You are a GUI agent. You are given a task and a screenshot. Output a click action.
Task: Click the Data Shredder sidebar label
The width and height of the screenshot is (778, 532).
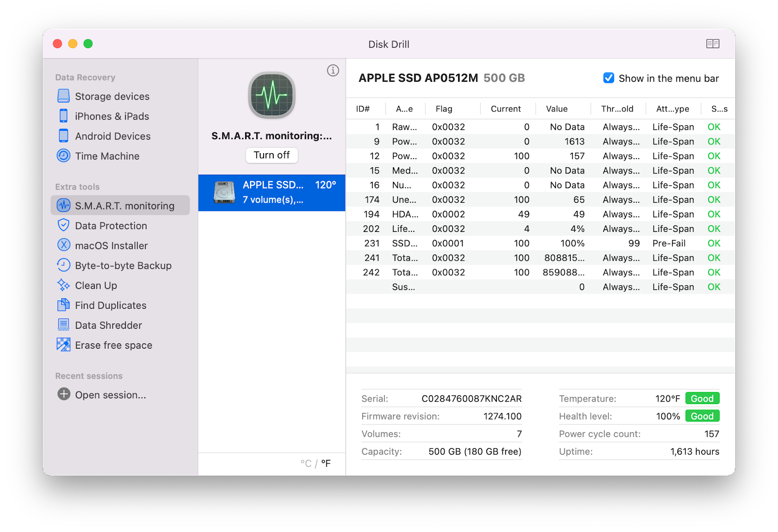click(108, 325)
